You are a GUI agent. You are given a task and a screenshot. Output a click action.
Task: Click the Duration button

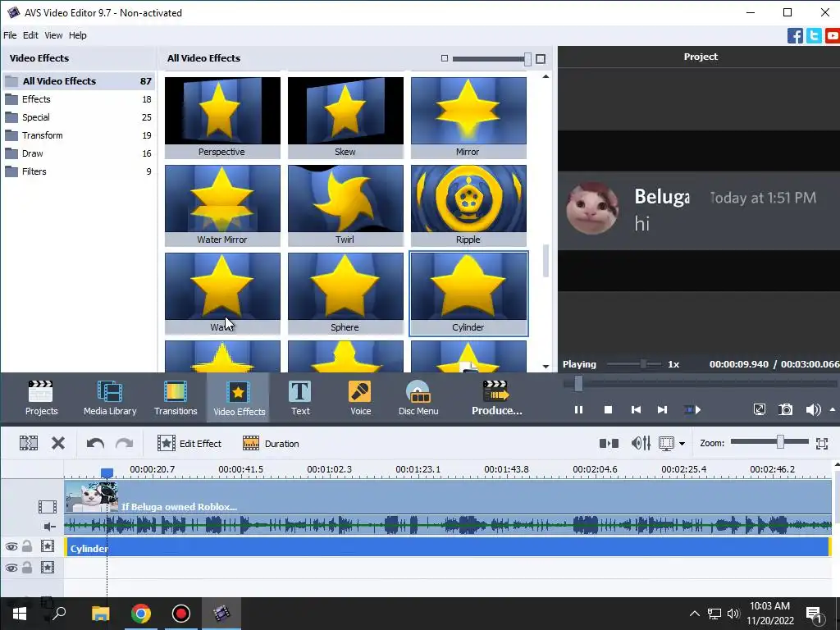(x=271, y=443)
